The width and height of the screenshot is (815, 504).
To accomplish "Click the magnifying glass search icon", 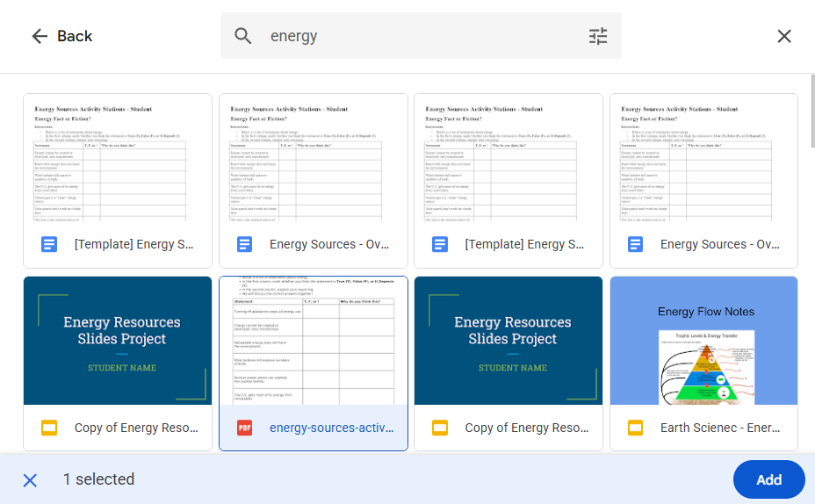I will pyautogui.click(x=243, y=36).
